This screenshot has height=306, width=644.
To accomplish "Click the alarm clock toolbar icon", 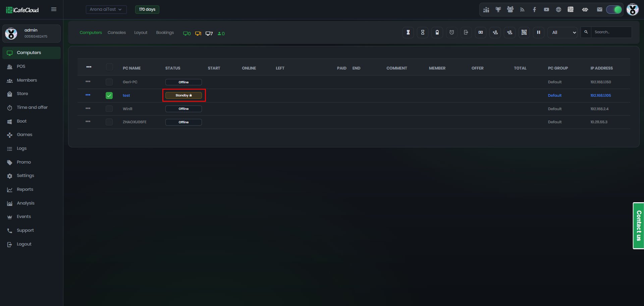I will coord(452,33).
